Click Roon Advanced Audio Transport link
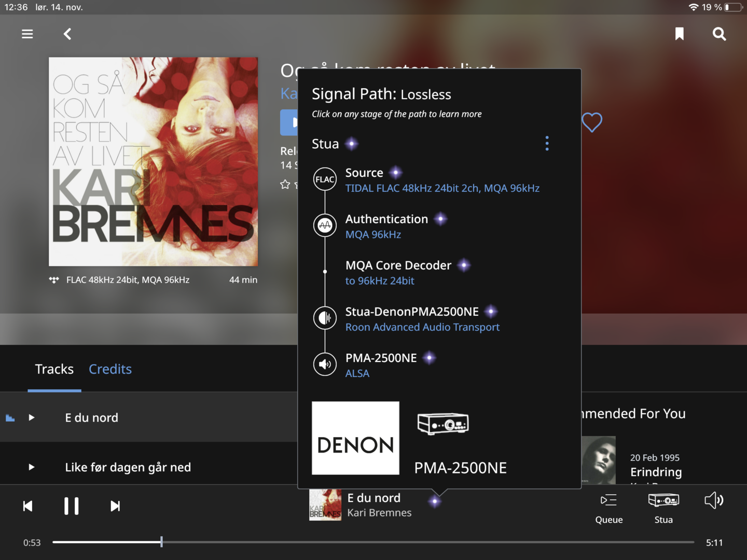The image size is (747, 560). 422,327
